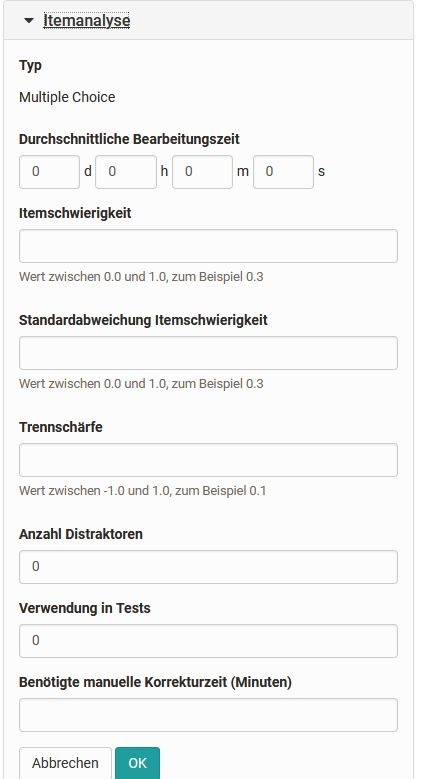Click the Multiple Choice type text
This screenshot has height=779, width=422.
[x=67, y=97]
